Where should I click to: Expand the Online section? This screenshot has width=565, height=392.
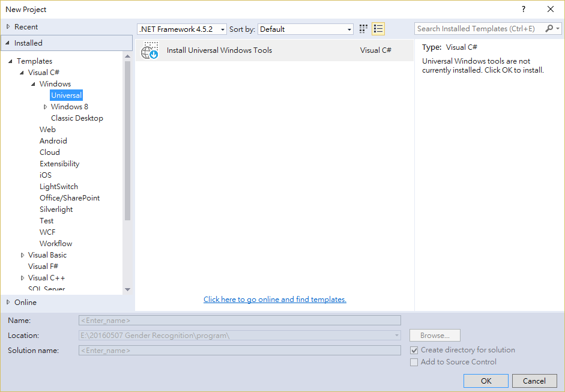(x=8, y=303)
